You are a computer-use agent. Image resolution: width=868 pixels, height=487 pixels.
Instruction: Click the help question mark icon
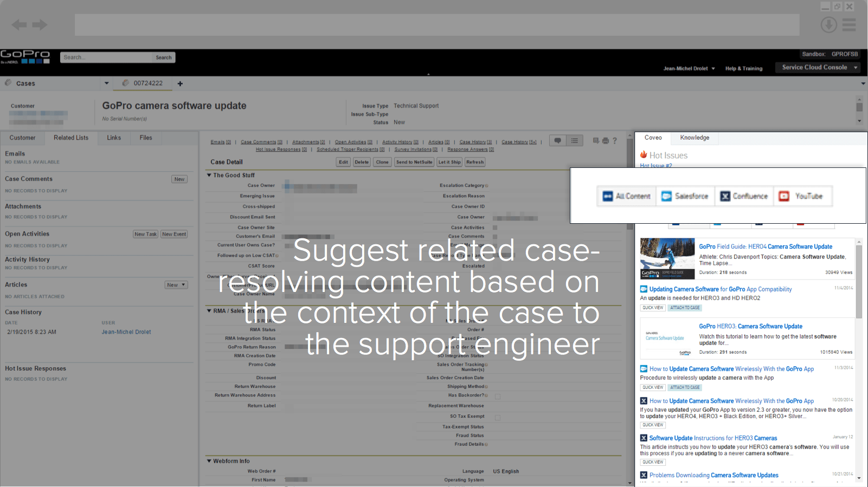click(614, 141)
